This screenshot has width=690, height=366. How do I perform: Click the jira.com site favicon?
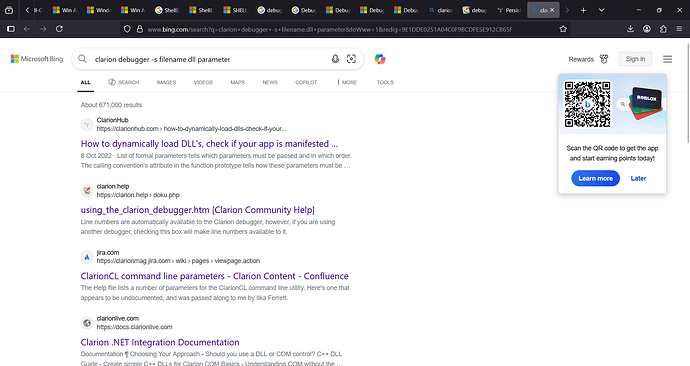click(x=87, y=257)
